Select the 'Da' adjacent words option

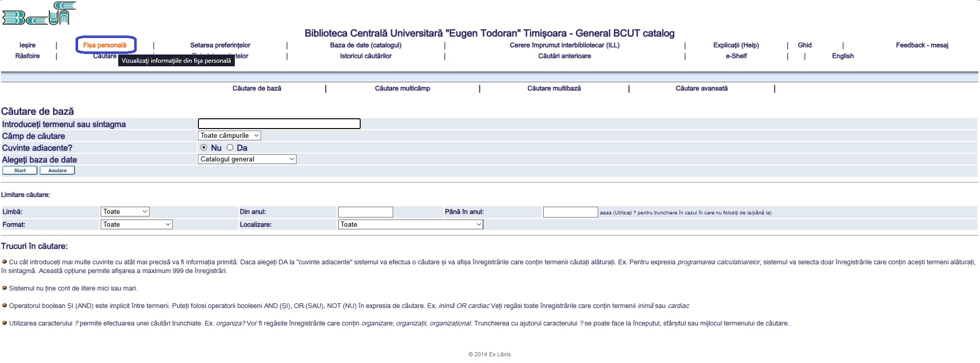click(x=230, y=148)
